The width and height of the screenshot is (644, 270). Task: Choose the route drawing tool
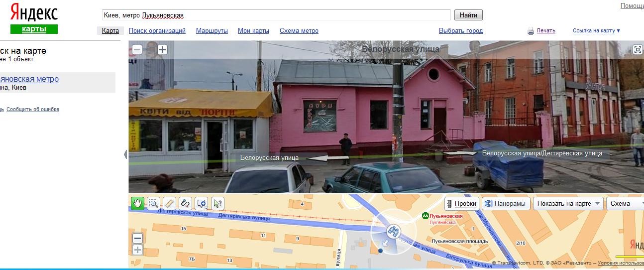185,203
